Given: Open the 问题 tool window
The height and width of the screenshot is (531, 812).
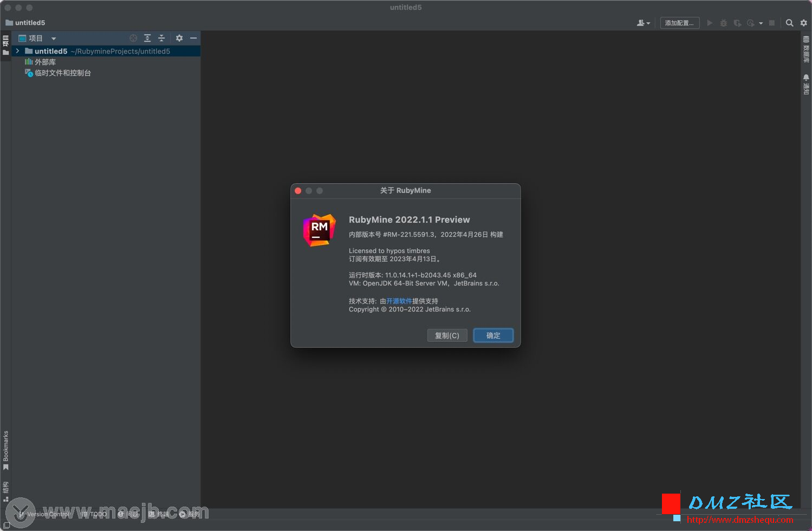Looking at the screenshot, I should pyautogui.click(x=128, y=514).
